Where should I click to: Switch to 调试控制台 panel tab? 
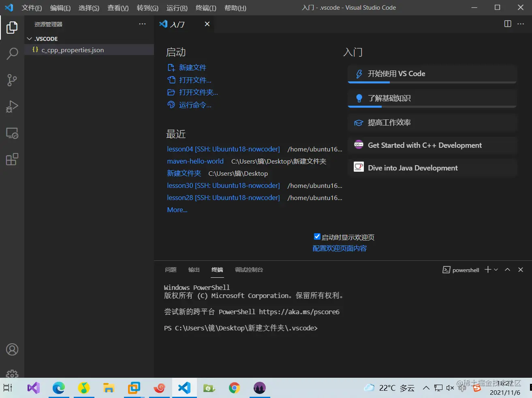[249, 270]
